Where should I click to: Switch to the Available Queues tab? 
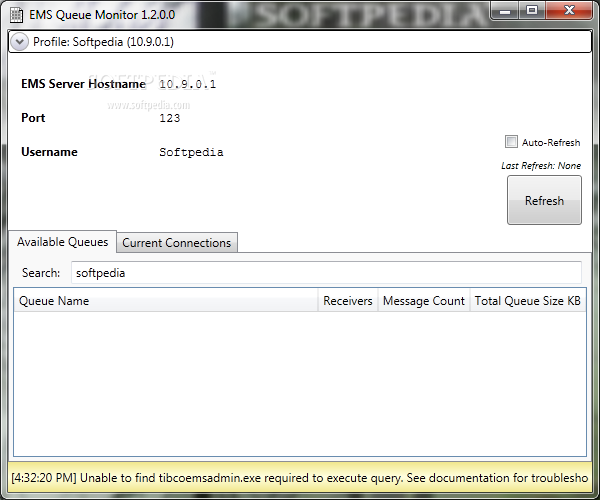click(x=62, y=242)
